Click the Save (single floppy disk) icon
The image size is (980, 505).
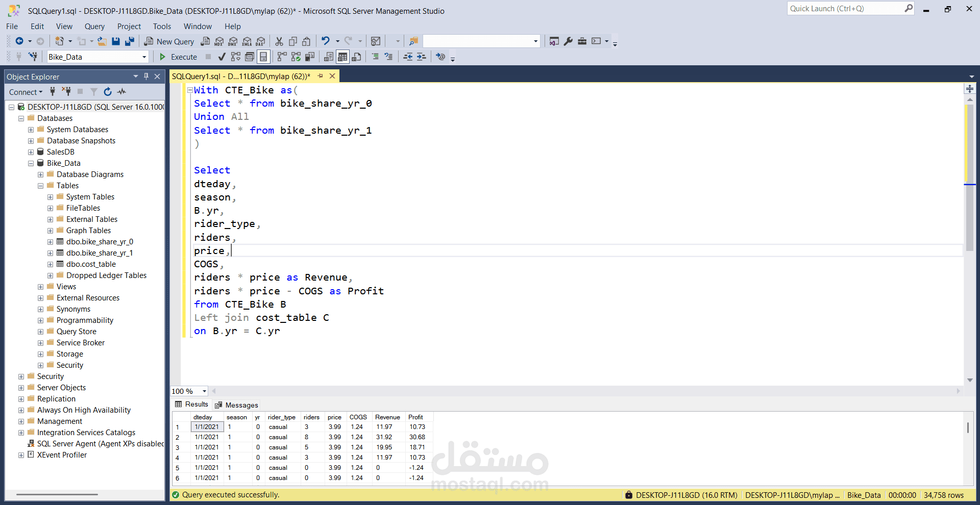pos(116,41)
